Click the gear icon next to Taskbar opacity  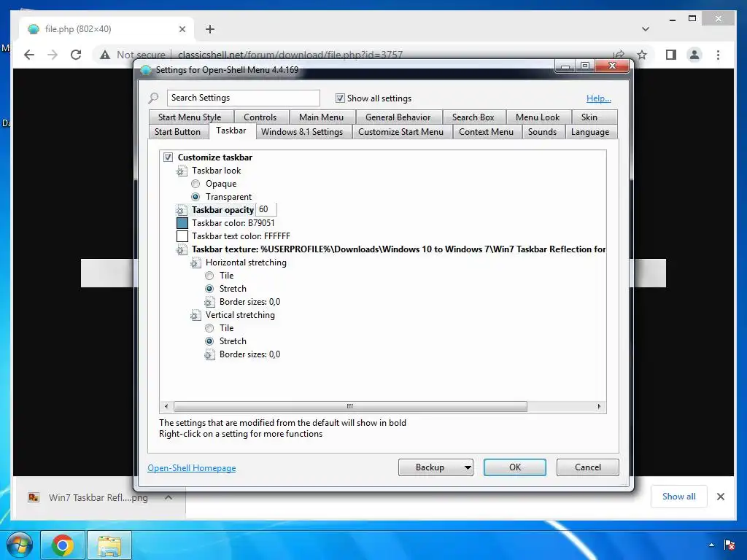pyautogui.click(x=182, y=210)
